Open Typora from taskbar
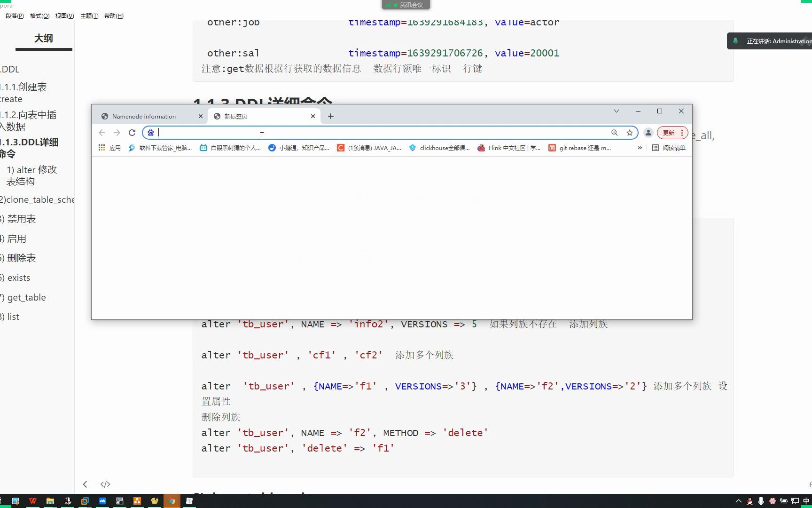The width and height of the screenshot is (812, 508). [x=189, y=501]
